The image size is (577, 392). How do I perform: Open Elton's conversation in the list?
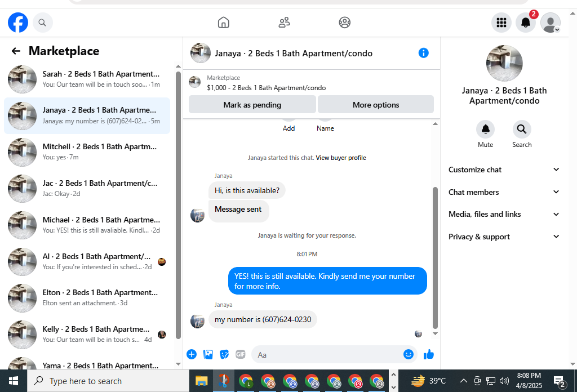tap(87, 297)
